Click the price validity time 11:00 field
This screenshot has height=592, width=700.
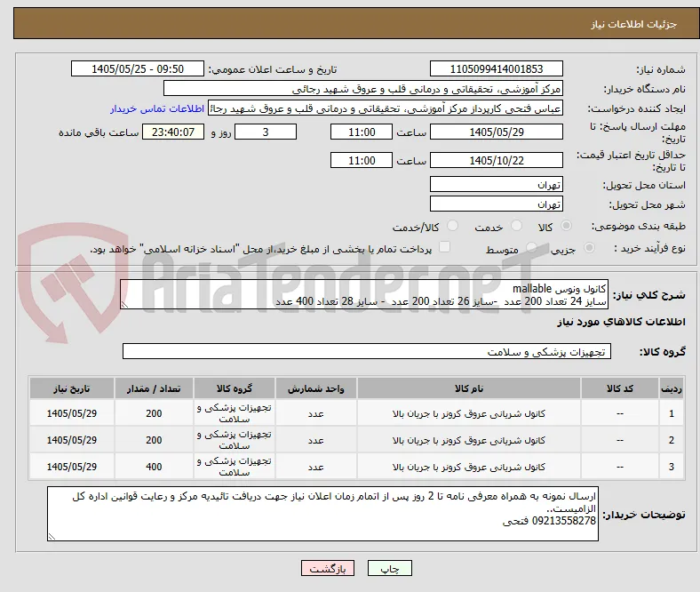pyautogui.click(x=362, y=160)
